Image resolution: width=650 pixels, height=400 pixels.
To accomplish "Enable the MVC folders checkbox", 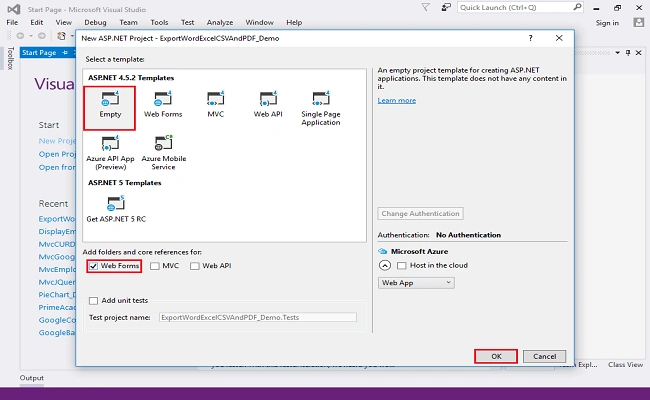I will point(155,266).
